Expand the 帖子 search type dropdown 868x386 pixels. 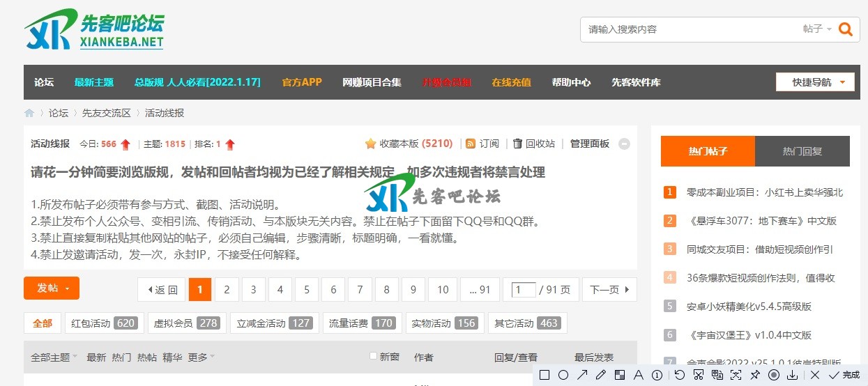(817, 29)
